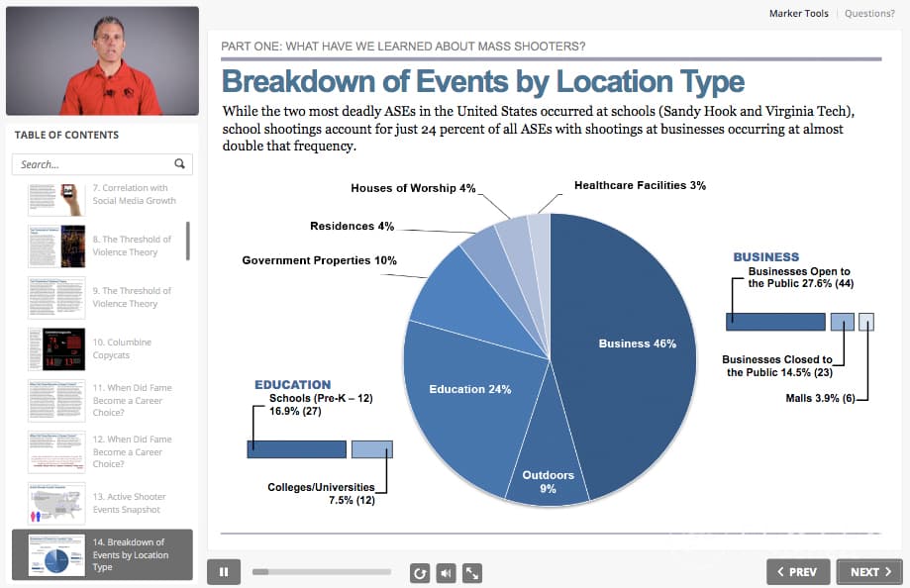Screen dimensions: 910x588
Task: Click the replay slide icon
Action: coord(420,573)
